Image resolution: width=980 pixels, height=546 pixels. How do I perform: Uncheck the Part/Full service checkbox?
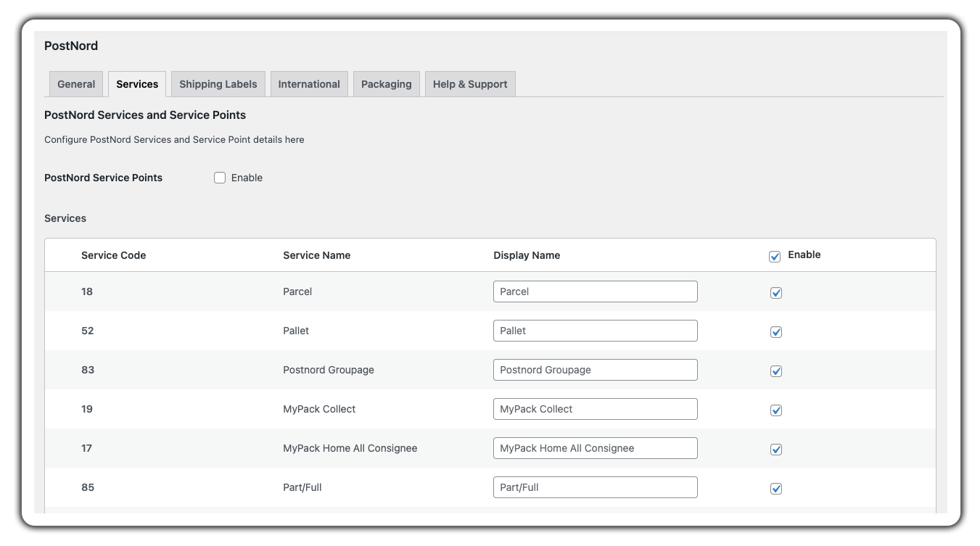[x=776, y=489]
